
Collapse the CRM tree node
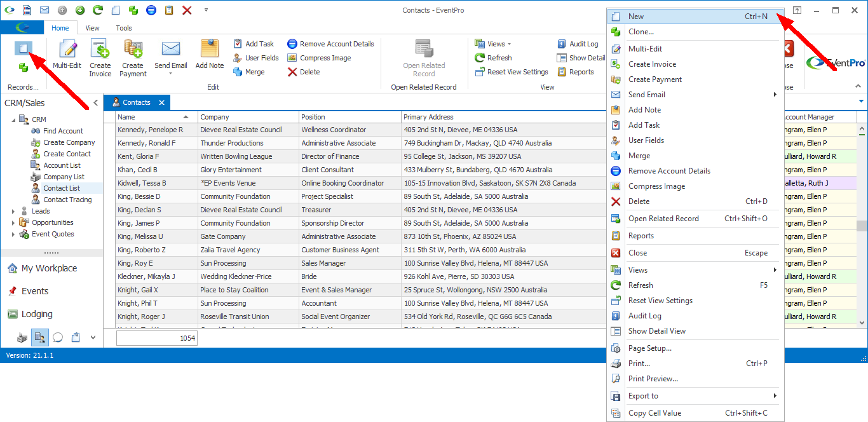pyautogui.click(x=13, y=119)
